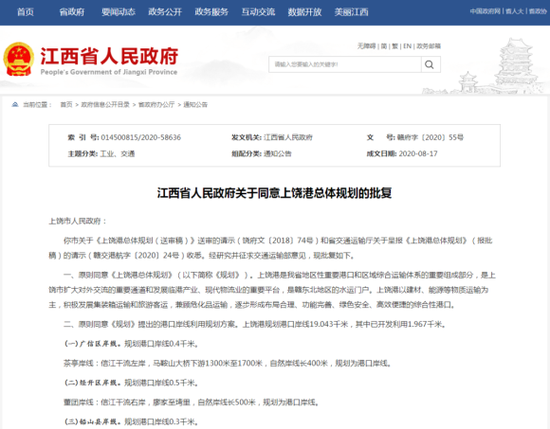Visit the 美丽江西 navigation item
Image resolution: width=550 pixels, height=429 pixels.
[x=351, y=12]
